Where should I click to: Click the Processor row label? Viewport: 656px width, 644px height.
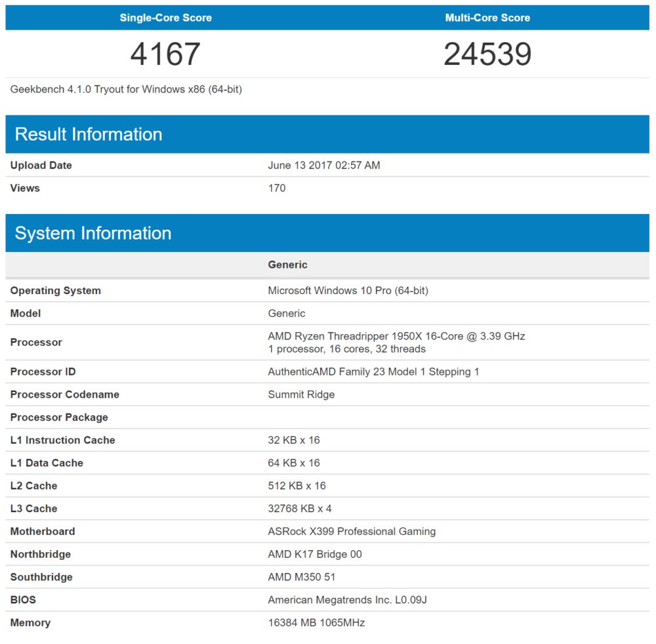36,342
